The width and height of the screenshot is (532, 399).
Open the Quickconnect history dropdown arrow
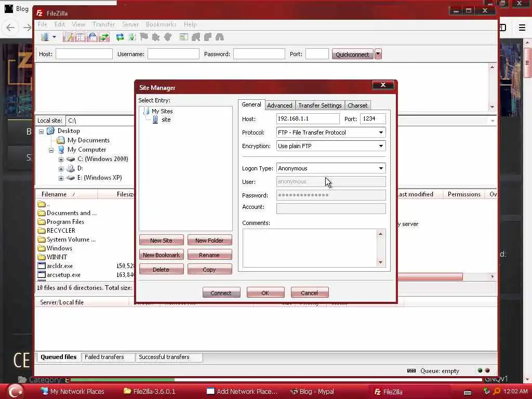378,54
